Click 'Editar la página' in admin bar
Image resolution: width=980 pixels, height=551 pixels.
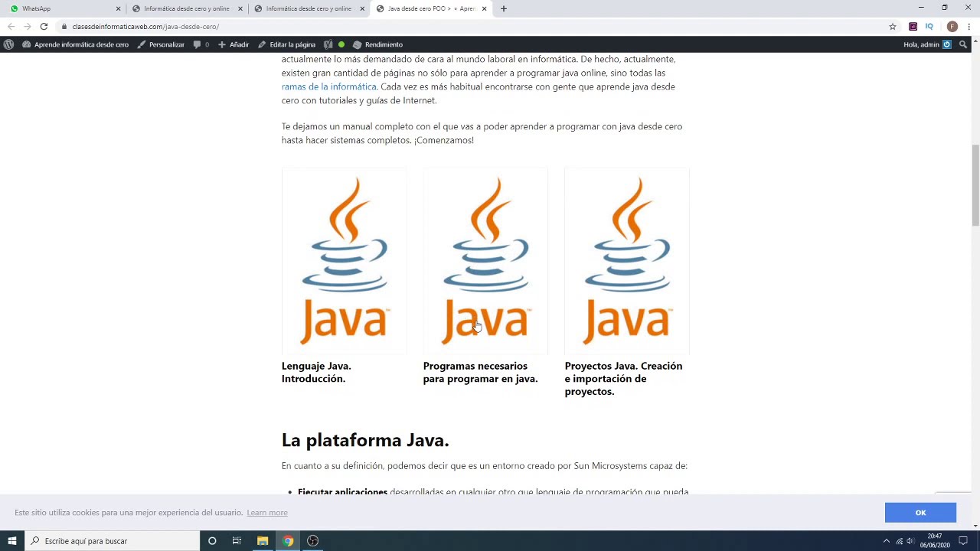(286, 44)
